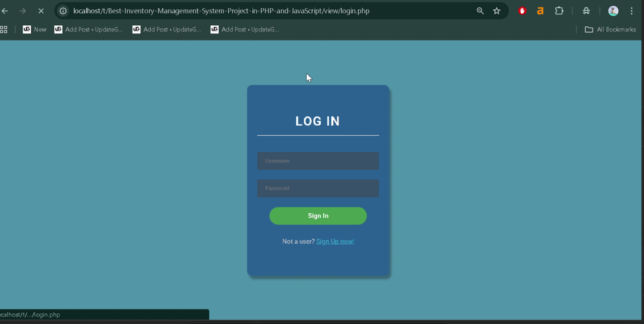Follow the 'Sign Up now!' link

[x=335, y=242]
